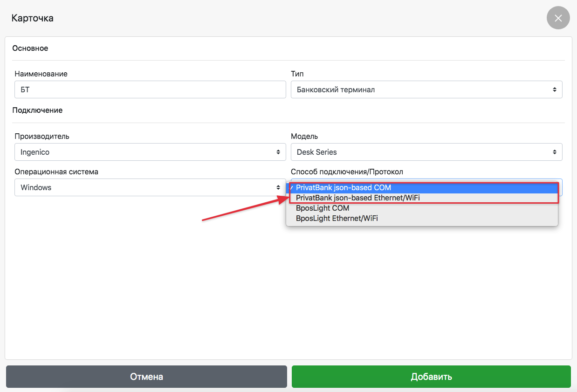577x392 pixels.
Task: Click the Тип field label
Action: click(297, 74)
